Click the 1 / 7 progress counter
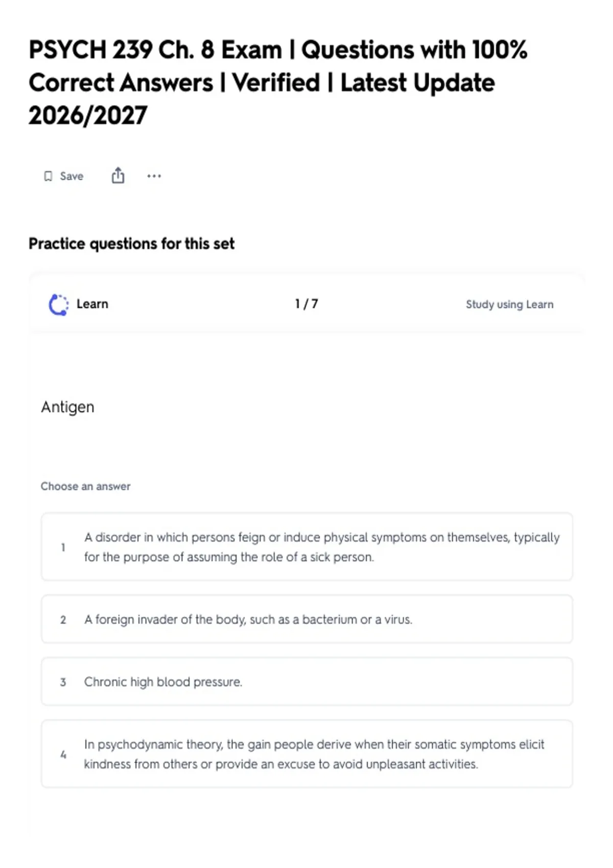The width and height of the screenshot is (613, 868). coord(306,304)
